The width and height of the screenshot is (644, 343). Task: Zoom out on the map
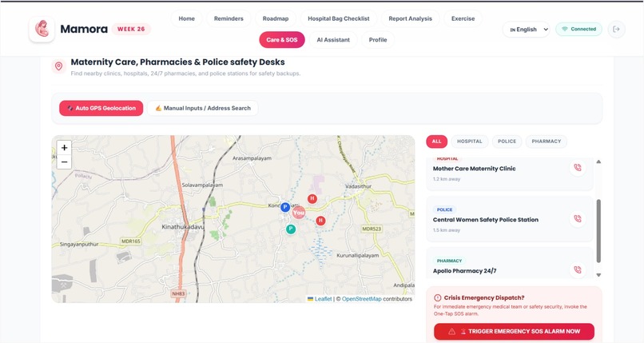click(x=64, y=162)
